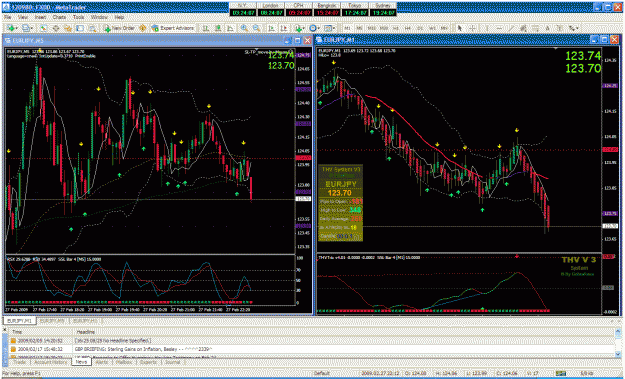Select the Text drawing tool
The height and width of the screenshot is (379, 625).
click(x=548, y=28)
